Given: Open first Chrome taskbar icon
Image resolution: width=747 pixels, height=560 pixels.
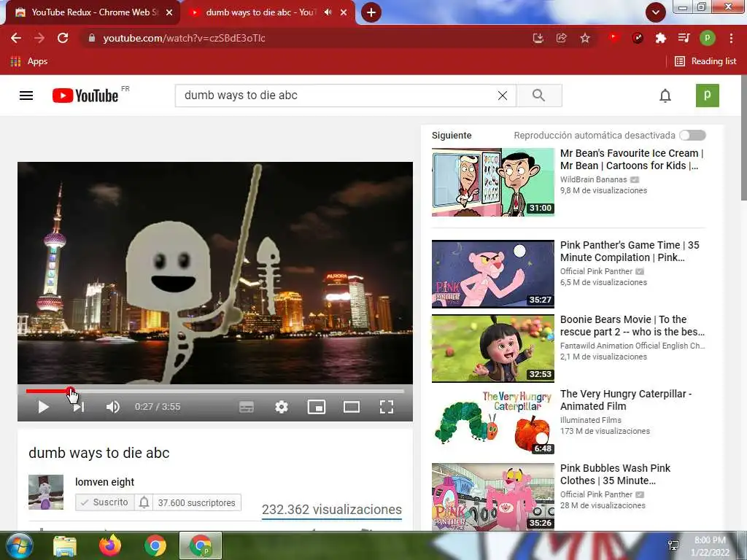Looking at the screenshot, I should click(155, 545).
